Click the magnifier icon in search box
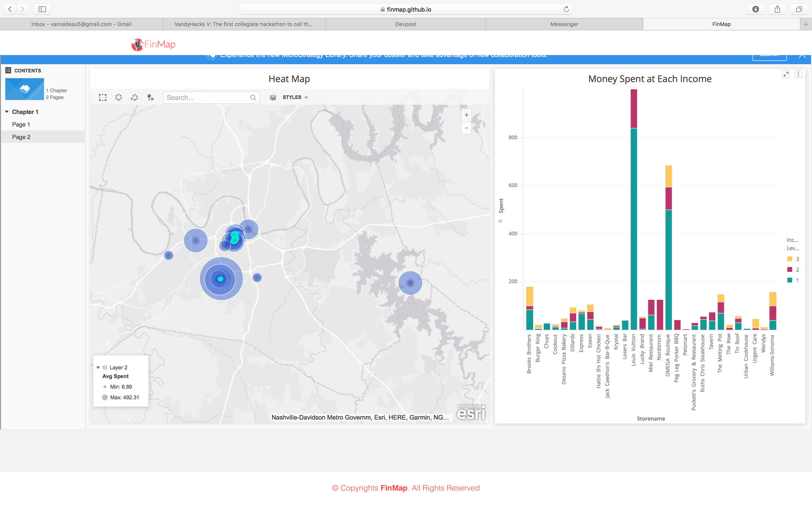Viewport: 812px width, 507px height. [253, 98]
